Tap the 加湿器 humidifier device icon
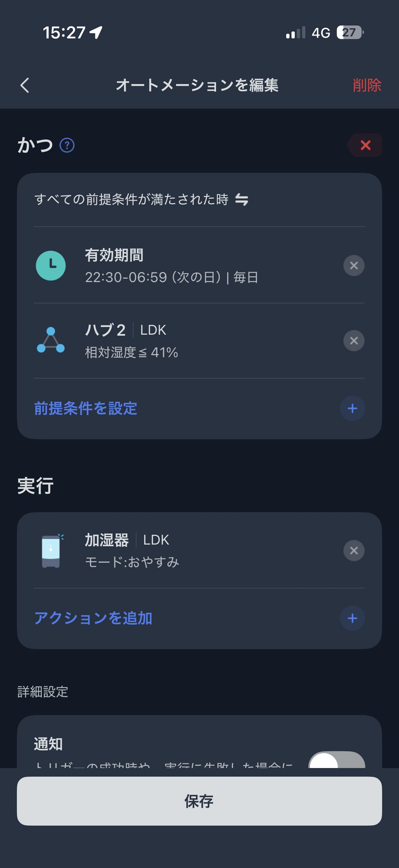Image resolution: width=399 pixels, height=868 pixels. pyautogui.click(x=51, y=551)
